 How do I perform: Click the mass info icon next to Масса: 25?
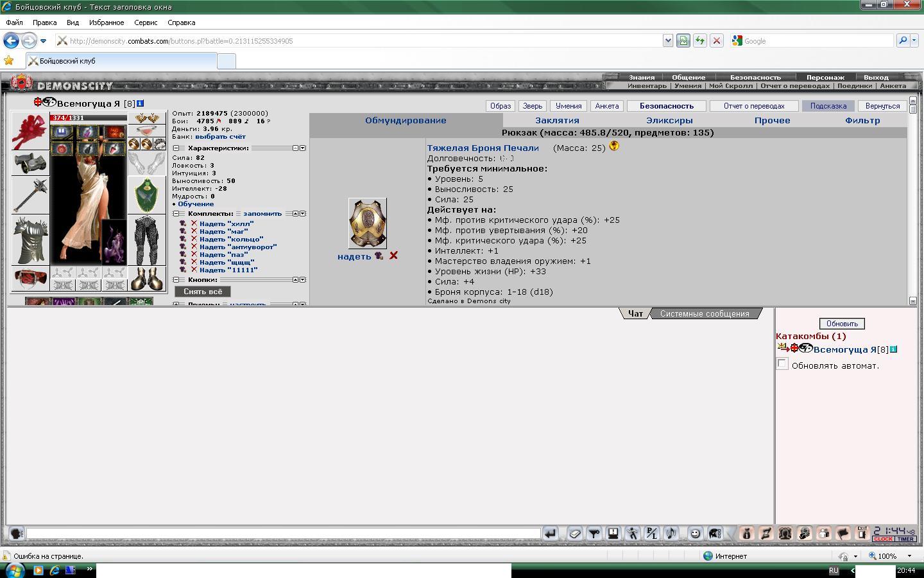(614, 146)
